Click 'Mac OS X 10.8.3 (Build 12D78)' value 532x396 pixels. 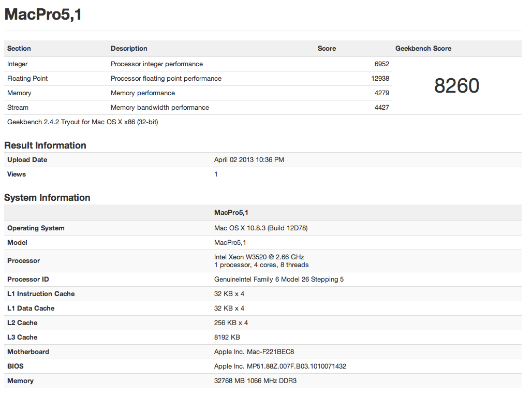261,228
